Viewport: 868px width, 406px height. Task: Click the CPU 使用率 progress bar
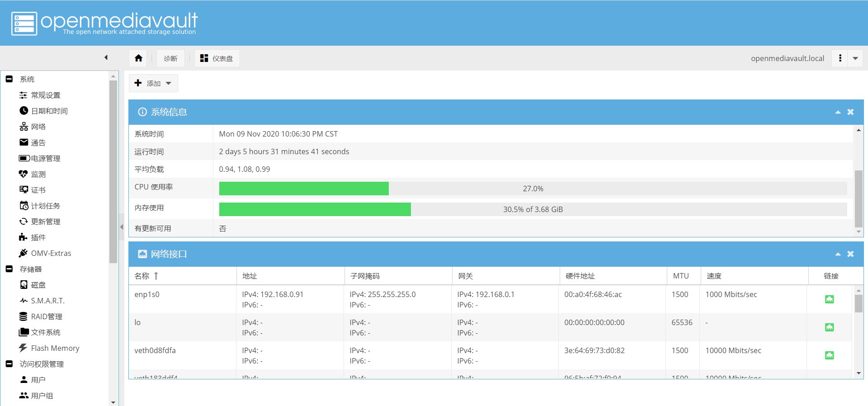533,189
